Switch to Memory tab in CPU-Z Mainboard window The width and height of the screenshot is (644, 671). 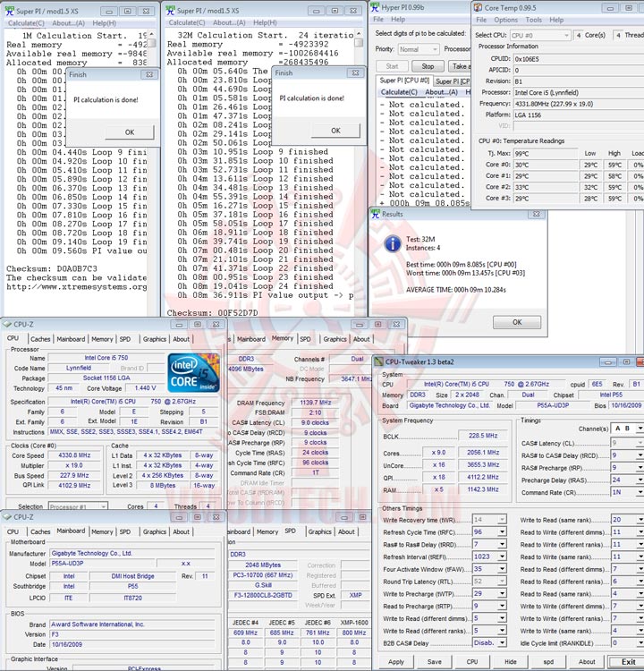[x=102, y=531]
